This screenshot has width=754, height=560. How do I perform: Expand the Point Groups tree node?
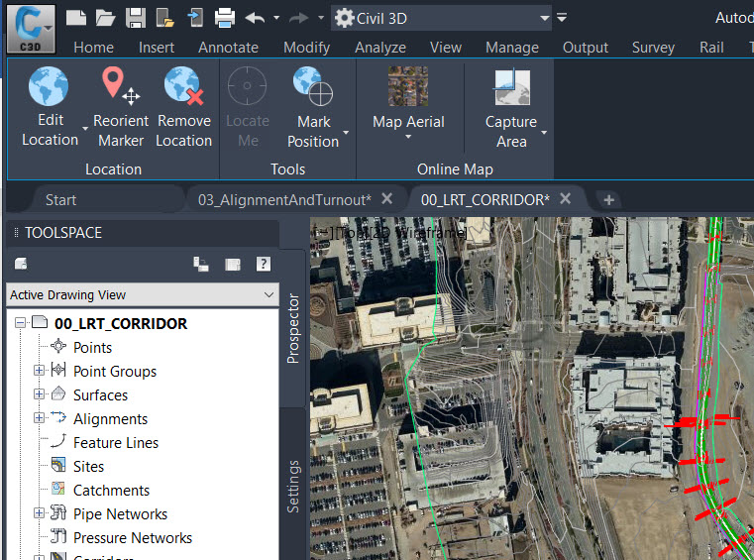(40, 371)
